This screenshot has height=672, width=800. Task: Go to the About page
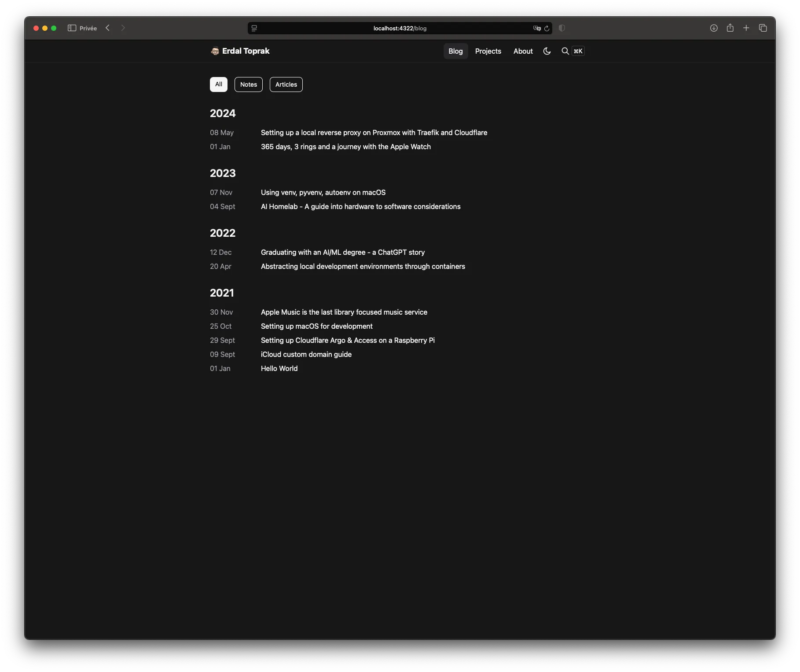(x=523, y=51)
